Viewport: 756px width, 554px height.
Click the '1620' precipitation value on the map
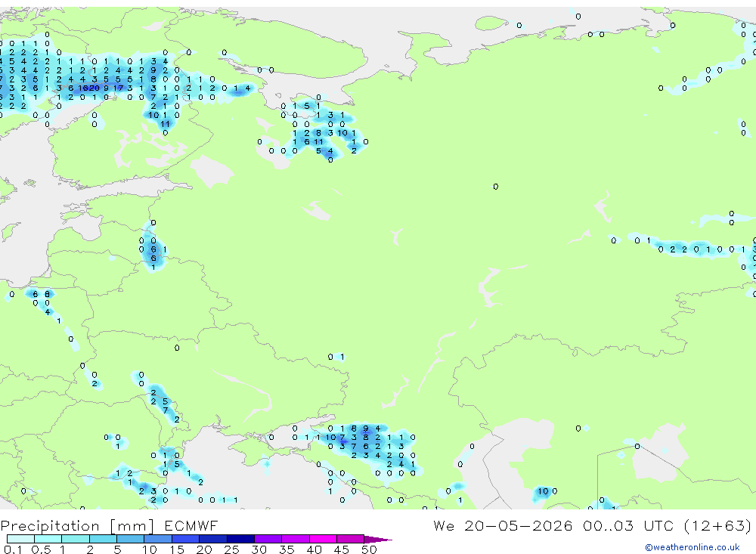88,88
